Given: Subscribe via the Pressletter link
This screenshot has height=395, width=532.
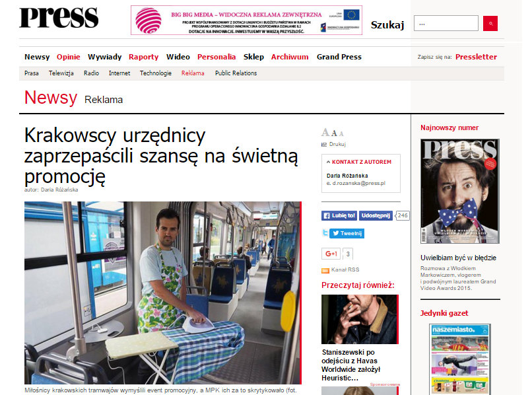Looking at the screenshot, I should [476, 57].
